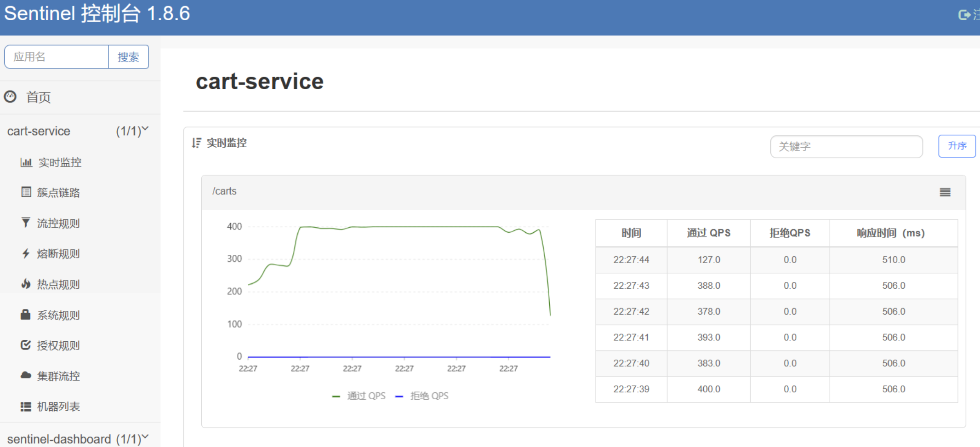Open the /carts chart hamburger menu

pos(945,192)
